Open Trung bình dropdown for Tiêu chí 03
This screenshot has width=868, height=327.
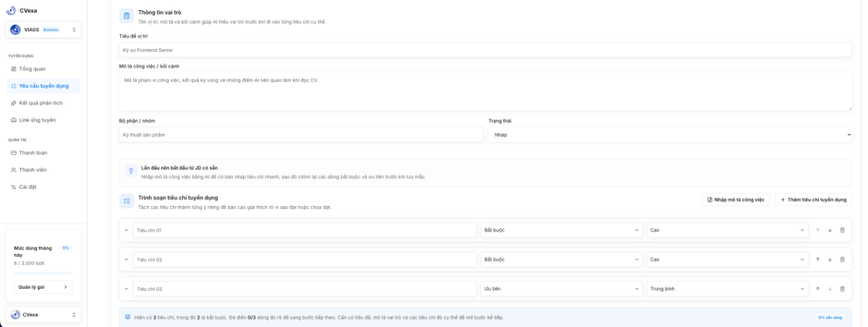[x=727, y=289]
